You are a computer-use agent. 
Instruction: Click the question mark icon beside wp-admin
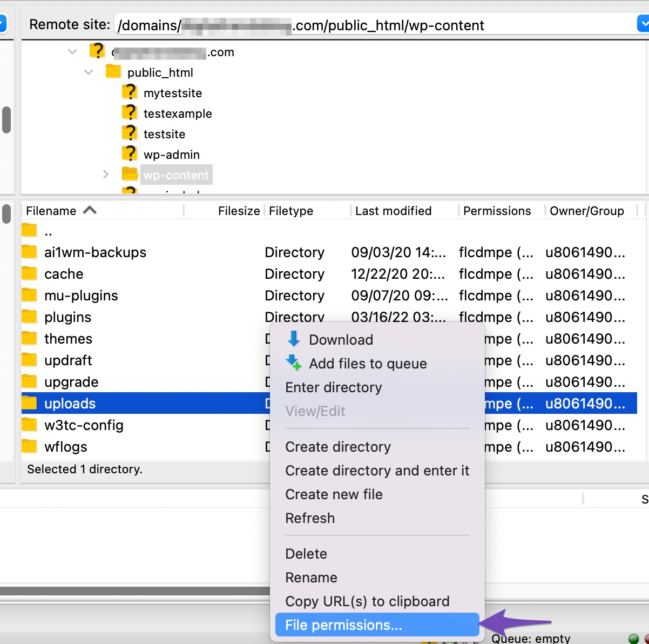point(130,153)
